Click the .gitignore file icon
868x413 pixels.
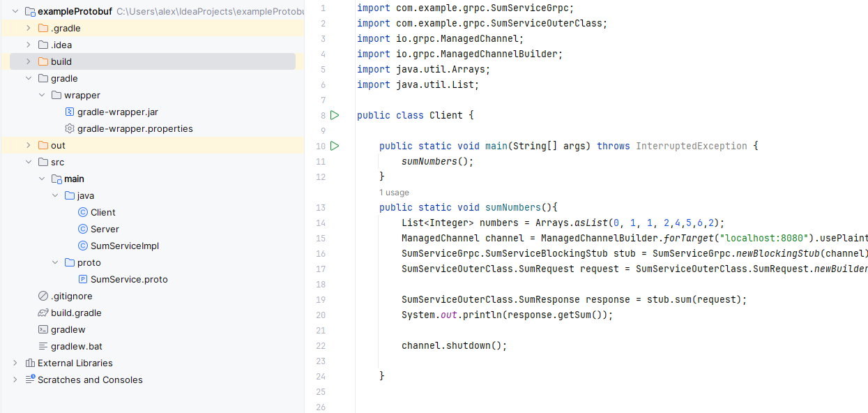[x=43, y=296]
